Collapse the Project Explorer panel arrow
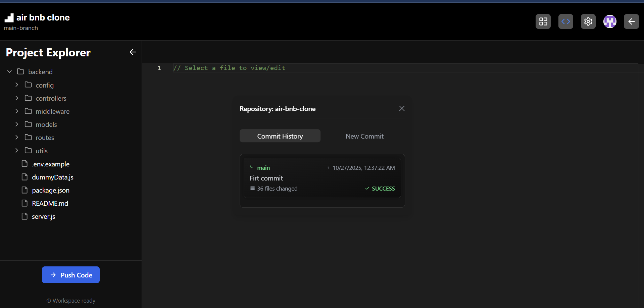The height and width of the screenshot is (308, 644). (133, 52)
